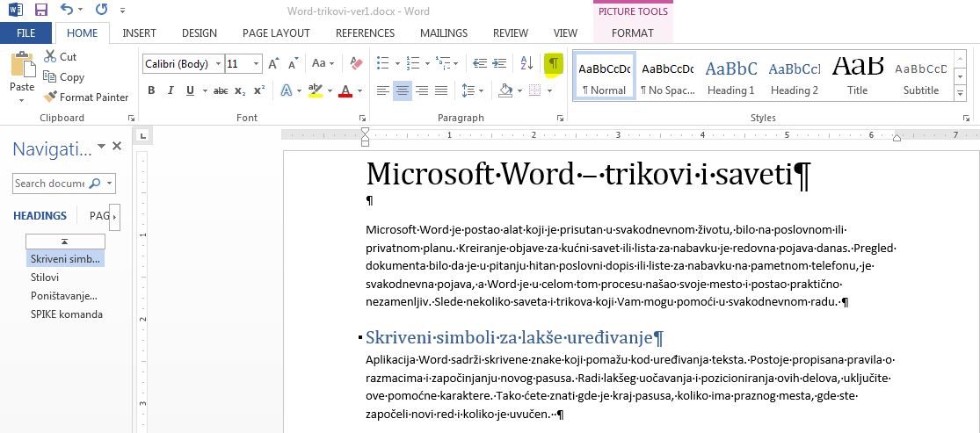The height and width of the screenshot is (433, 980).
Task: Apply paragraph shading with paint bucket
Action: coord(505,91)
